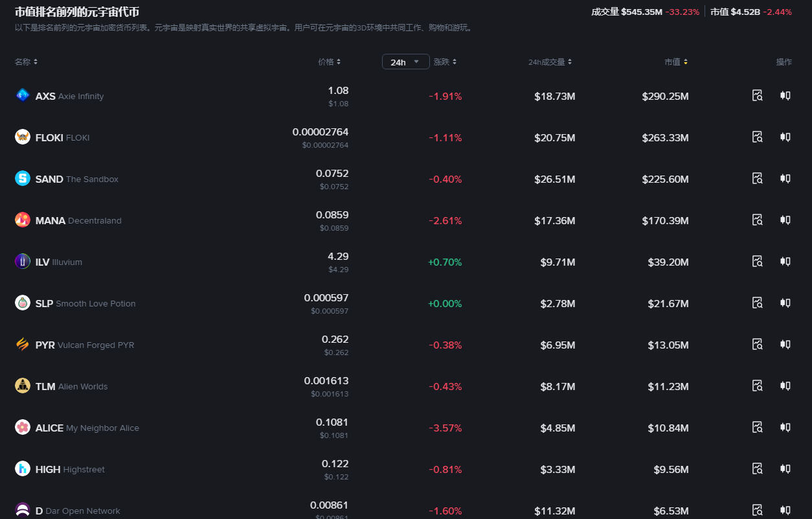Click AXS market cap $290.25M
Image resolution: width=812 pixels, height=519 pixels.
665,96
